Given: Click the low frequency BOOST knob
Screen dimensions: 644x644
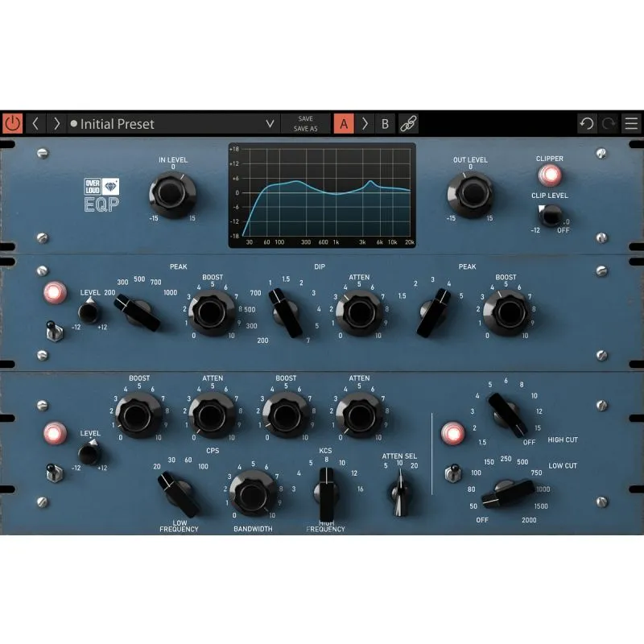Looking at the screenshot, I should tap(138, 415).
